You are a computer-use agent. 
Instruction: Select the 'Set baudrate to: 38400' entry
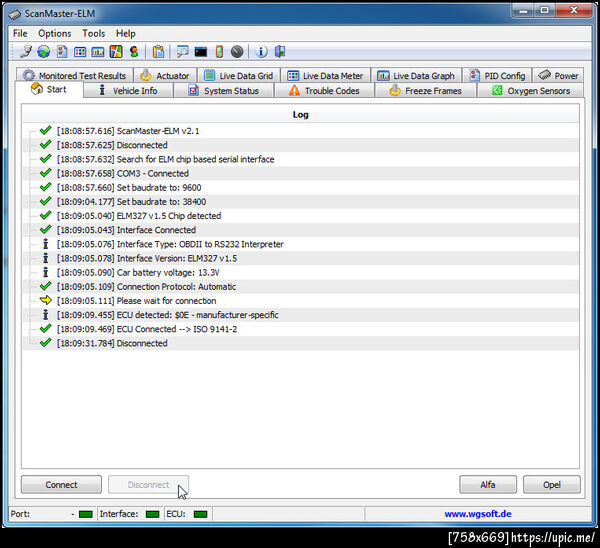[x=300, y=202]
